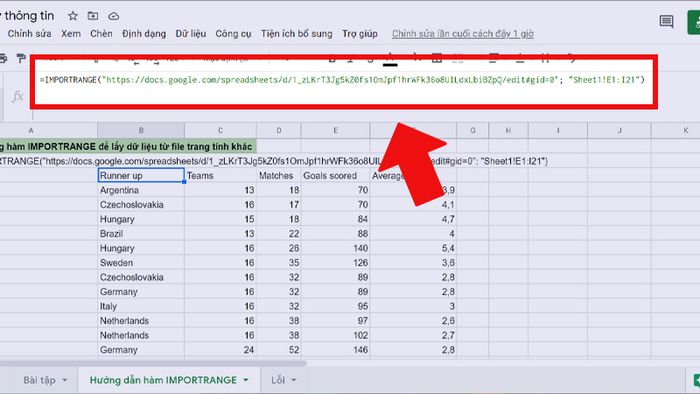Star this spreadsheet document
700x394 pixels.
click(x=73, y=16)
